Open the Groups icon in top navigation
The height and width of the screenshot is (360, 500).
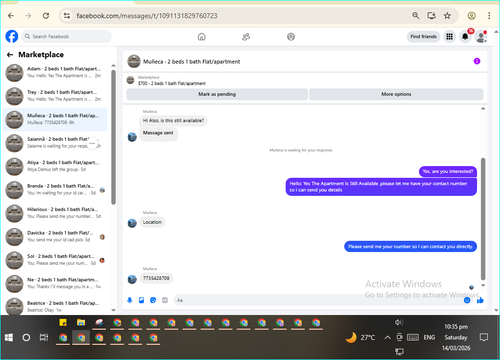click(x=291, y=37)
